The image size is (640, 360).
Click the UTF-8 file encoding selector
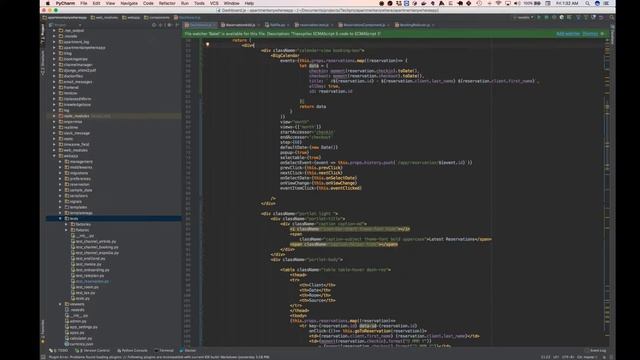click(x=568, y=357)
